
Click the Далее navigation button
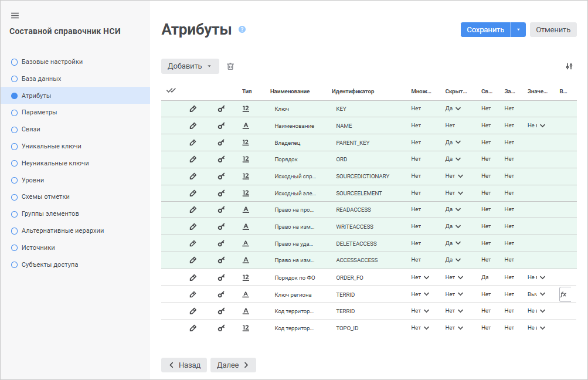[x=233, y=365]
